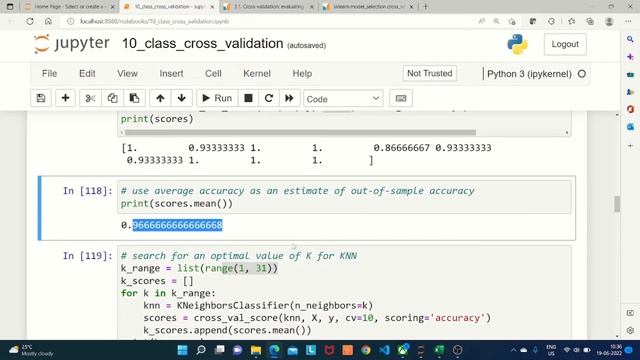This screenshot has width=640, height=360.
Task: Move selected cell down arrow
Action: pyautogui.click(x=182, y=98)
